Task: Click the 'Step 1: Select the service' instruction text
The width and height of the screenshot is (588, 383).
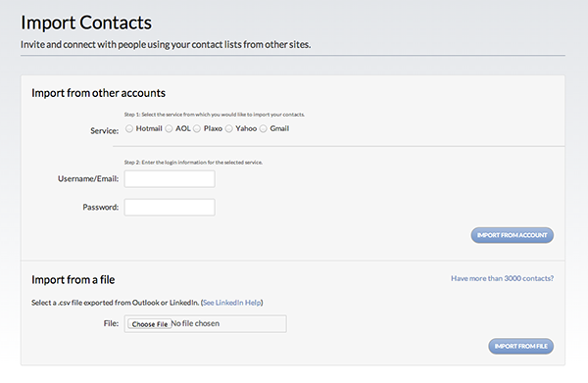Action: click(x=215, y=115)
